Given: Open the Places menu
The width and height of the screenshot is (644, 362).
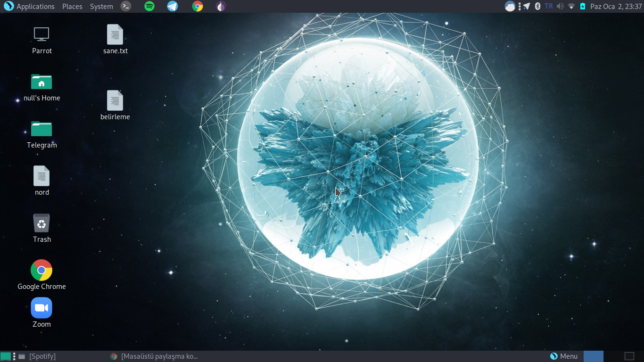Looking at the screenshot, I should [x=72, y=6].
